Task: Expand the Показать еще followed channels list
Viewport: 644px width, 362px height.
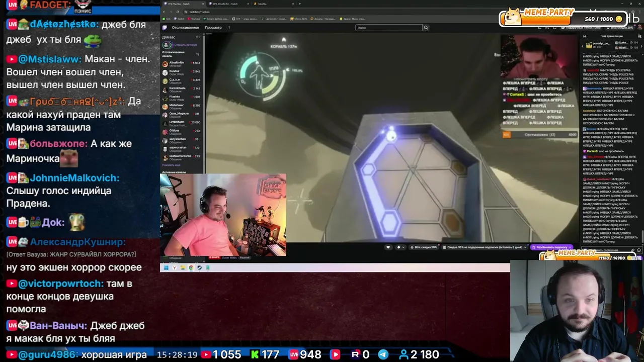Action: pyautogui.click(x=171, y=165)
